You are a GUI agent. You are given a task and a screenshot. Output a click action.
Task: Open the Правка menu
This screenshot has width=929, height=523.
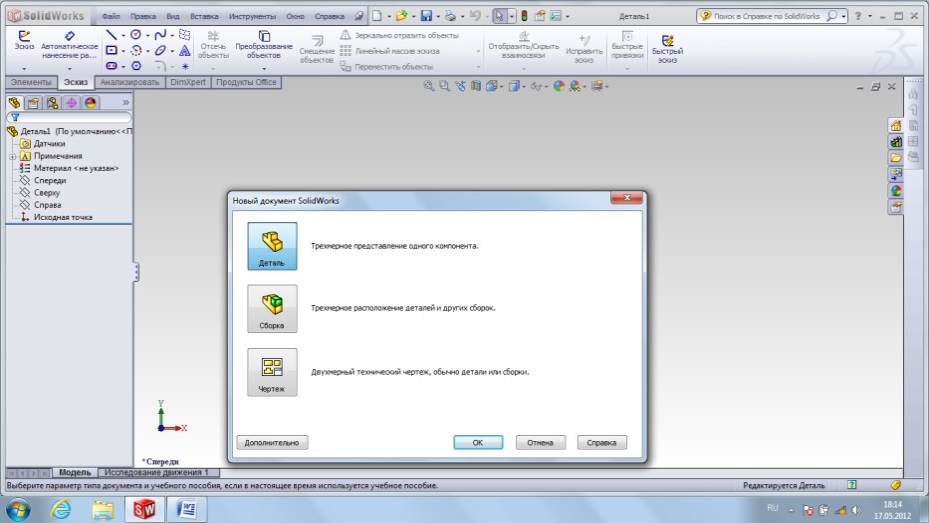143,17
